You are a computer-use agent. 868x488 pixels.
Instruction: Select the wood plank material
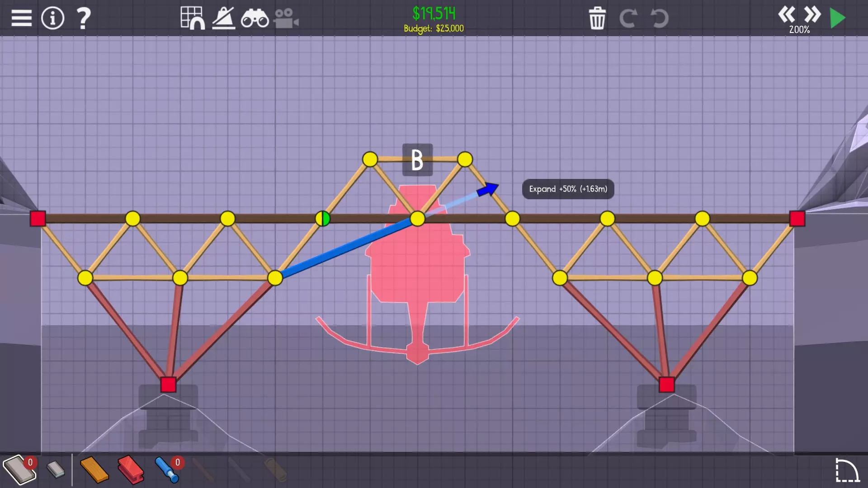point(94,470)
